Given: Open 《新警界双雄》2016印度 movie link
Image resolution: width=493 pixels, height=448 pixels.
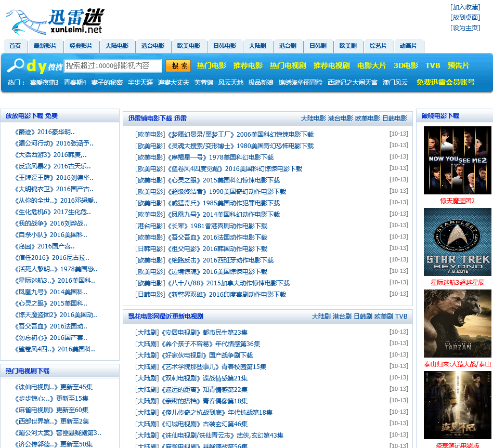Looking at the screenshot, I should [x=227, y=295].
